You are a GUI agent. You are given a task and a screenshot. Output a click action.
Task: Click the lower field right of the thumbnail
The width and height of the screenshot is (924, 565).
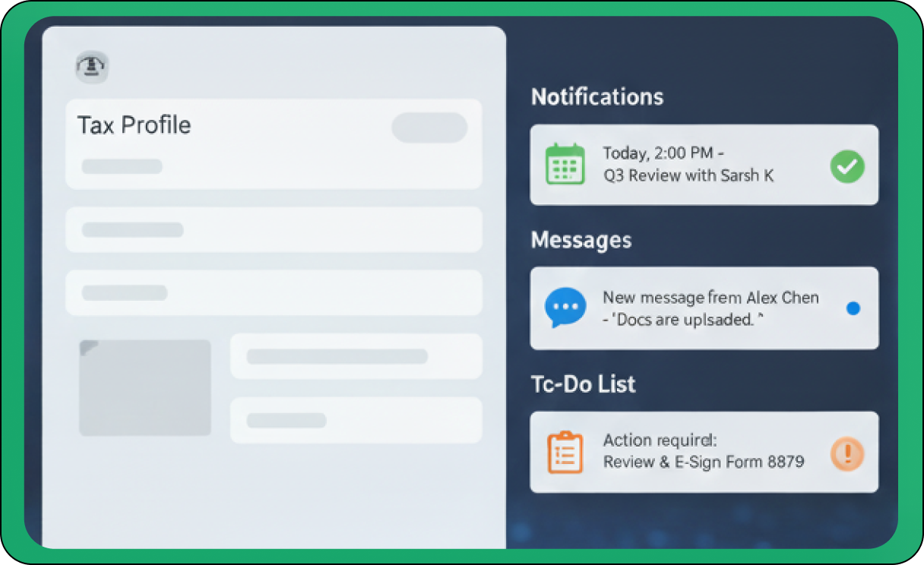pos(356,420)
